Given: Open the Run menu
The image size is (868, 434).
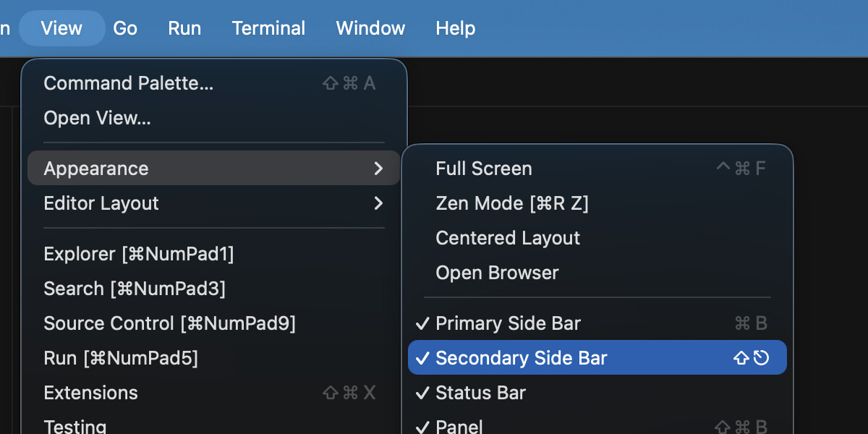Looking at the screenshot, I should click(184, 28).
